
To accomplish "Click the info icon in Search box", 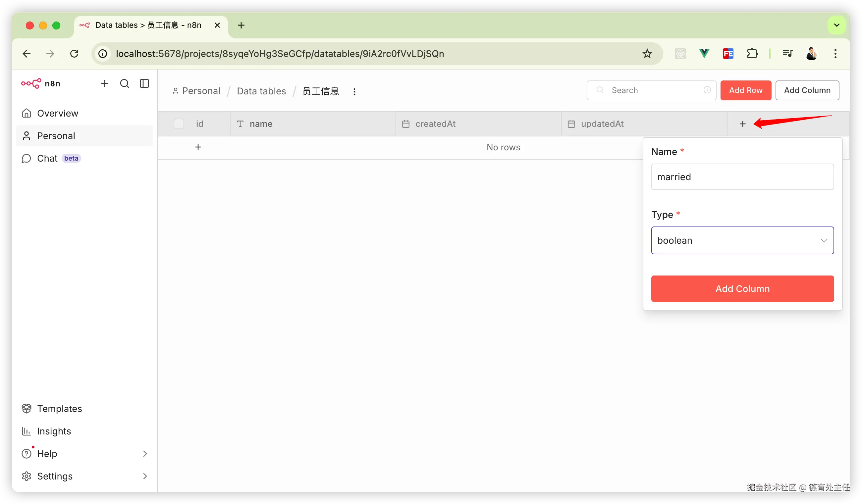I will coord(707,90).
